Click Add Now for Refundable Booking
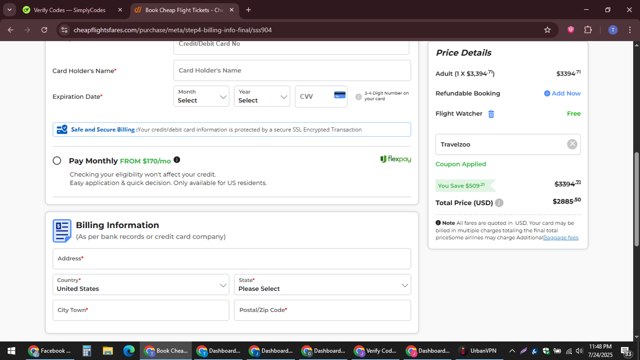Image resolution: width=640 pixels, height=360 pixels. pyautogui.click(x=562, y=93)
